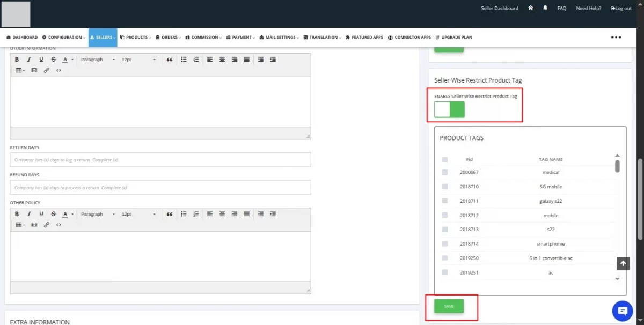Click Log out
Viewport: 644px width, 325px height.
[x=621, y=9]
